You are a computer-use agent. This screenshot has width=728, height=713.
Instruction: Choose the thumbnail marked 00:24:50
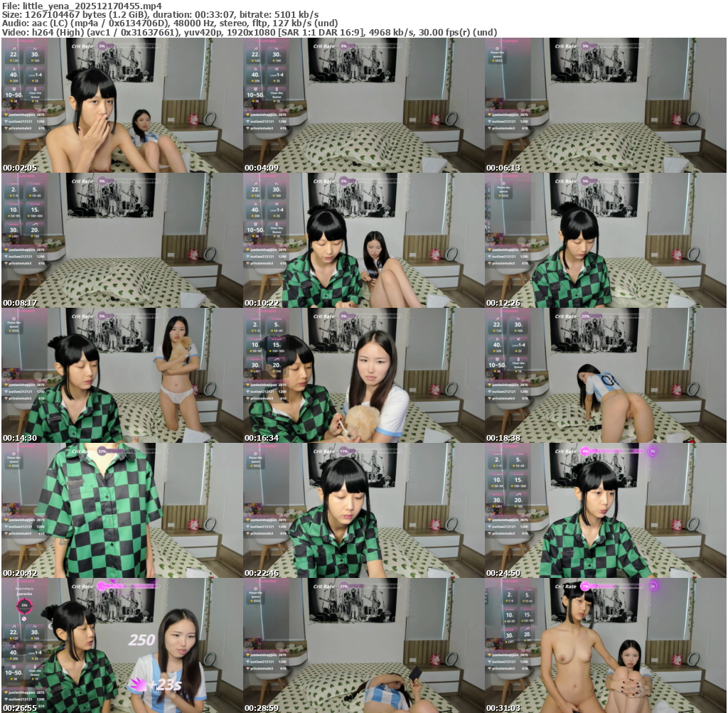[x=606, y=510]
